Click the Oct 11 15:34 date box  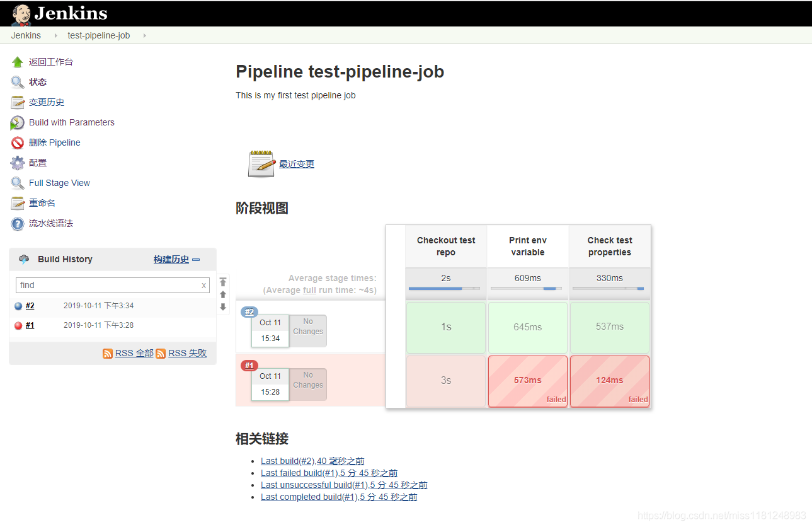[270, 330]
